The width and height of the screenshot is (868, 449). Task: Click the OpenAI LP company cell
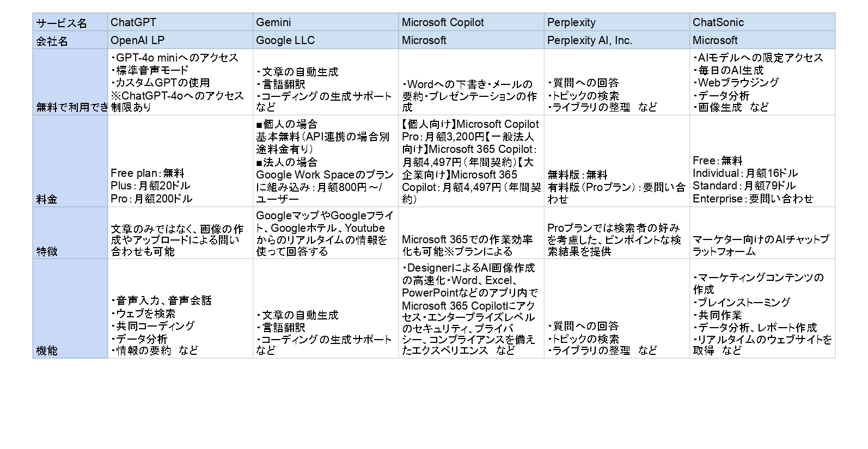pos(180,40)
